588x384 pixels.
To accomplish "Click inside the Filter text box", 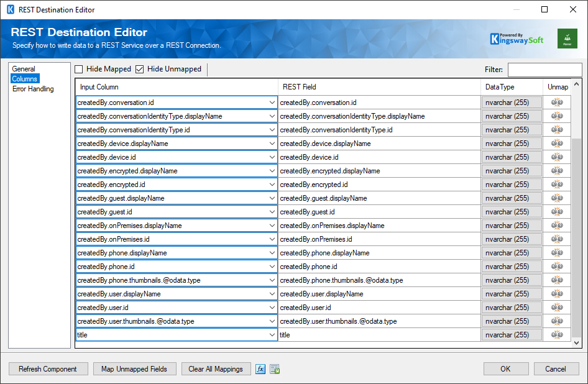I will (x=544, y=69).
